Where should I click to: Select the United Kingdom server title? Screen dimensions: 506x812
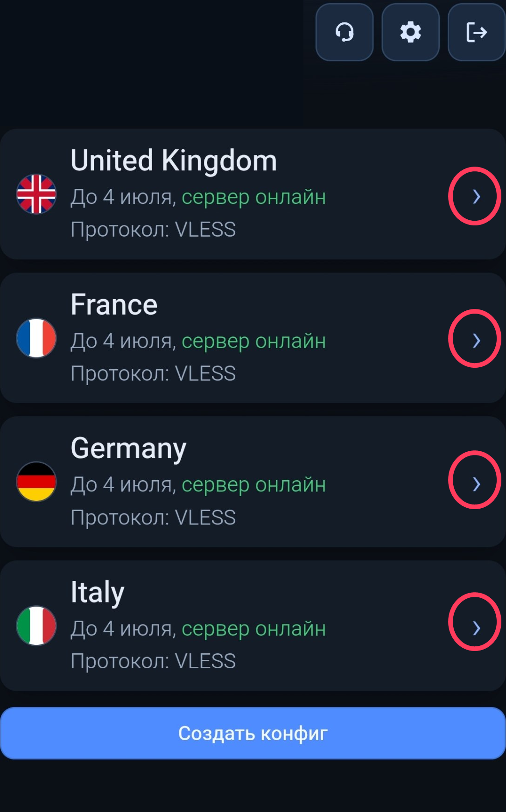(x=174, y=161)
